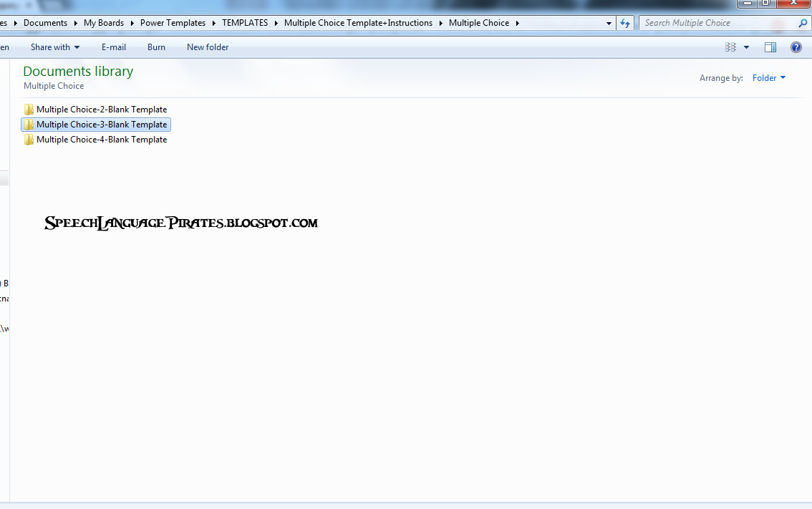812x509 pixels.
Task: Go to Multiple Choice Template+Instructions breadcrumb
Action: 358,23
